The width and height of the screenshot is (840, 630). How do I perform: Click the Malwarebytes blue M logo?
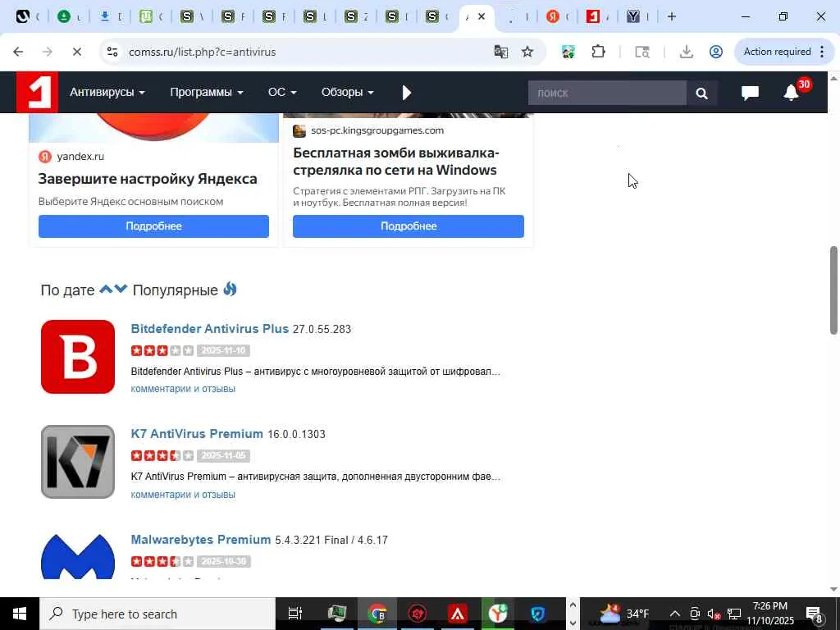pyautogui.click(x=78, y=556)
